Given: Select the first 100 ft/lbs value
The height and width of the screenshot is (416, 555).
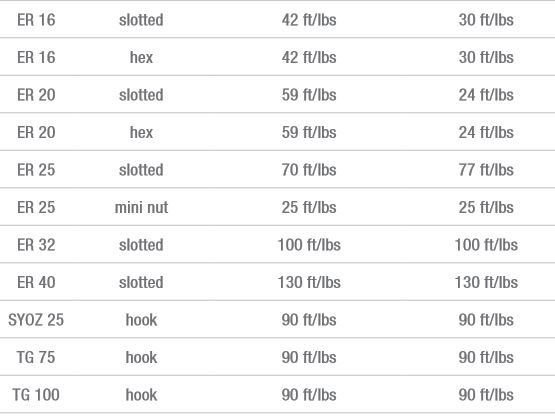Looking at the screenshot, I should [x=309, y=245].
